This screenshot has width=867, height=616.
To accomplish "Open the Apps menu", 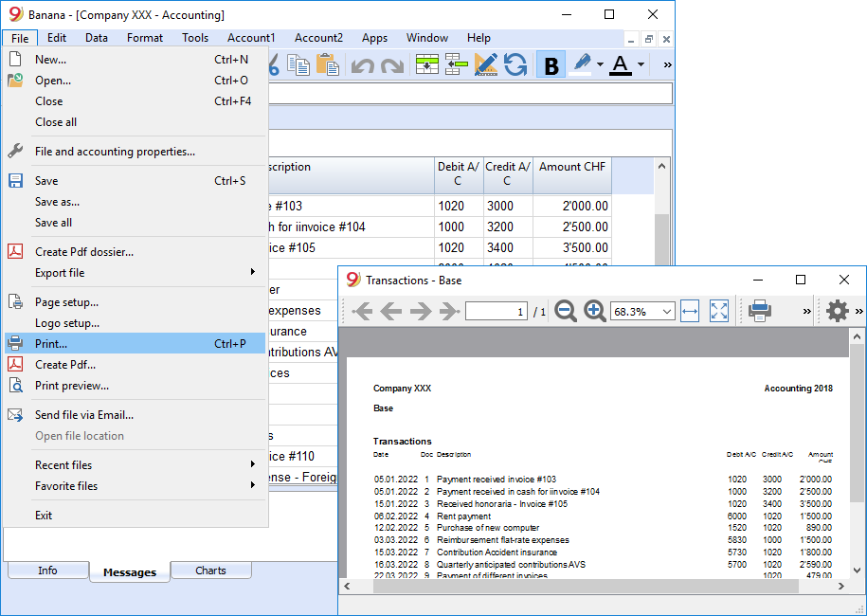I will pyautogui.click(x=374, y=38).
